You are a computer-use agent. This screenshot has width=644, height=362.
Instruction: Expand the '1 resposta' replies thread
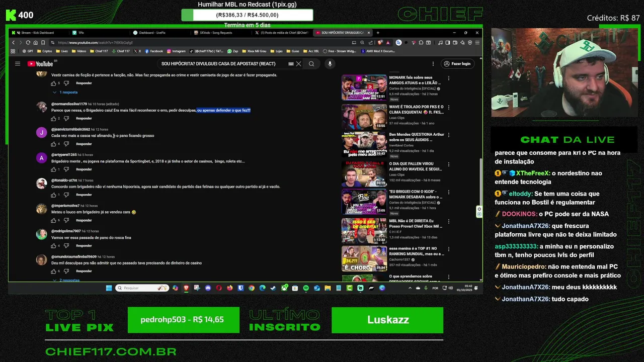[65, 93]
